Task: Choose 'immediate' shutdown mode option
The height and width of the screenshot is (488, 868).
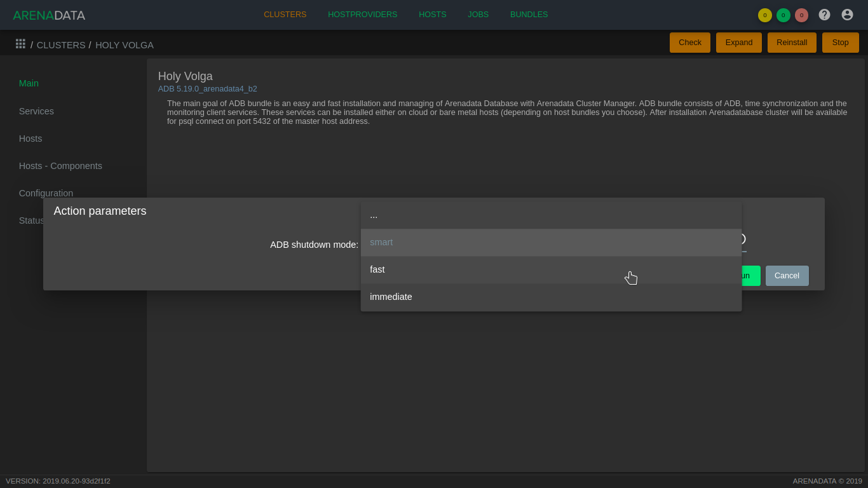Action: (x=551, y=297)
